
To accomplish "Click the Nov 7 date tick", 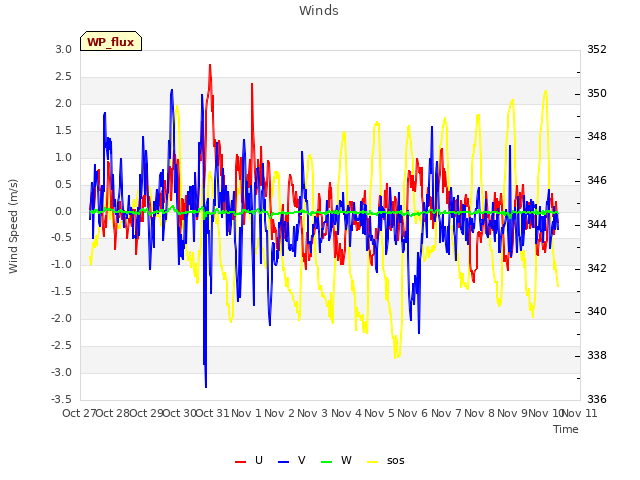I will (446, 413).
